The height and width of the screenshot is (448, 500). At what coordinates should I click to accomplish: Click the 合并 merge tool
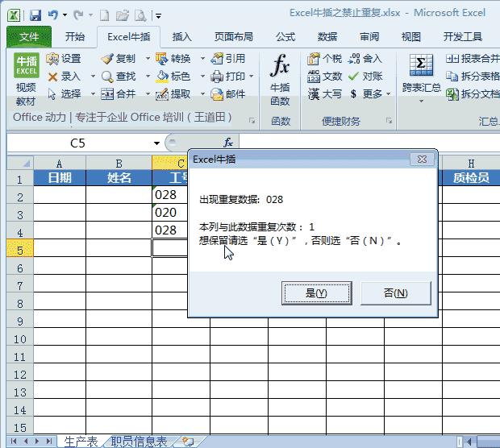(118, 94)
